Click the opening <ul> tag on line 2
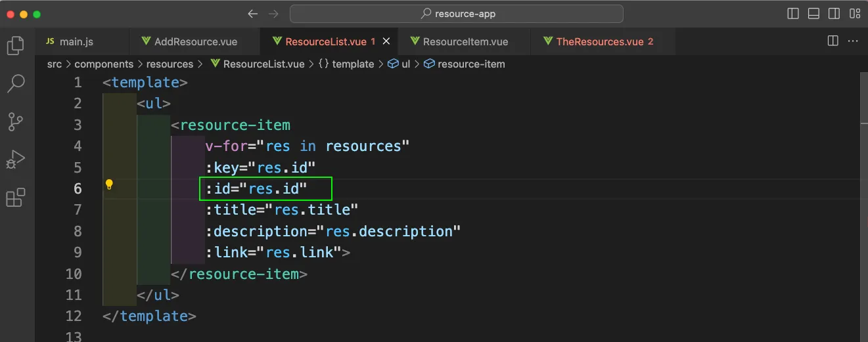Screen dimensions: 868x342 154,103
